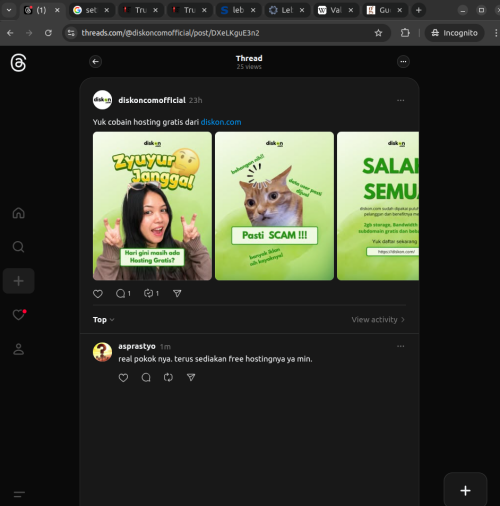Screen dimensions: 500x506
Task: Click the '23h' post timestamp
Action: pyautogui.click(x=195, y=100)
